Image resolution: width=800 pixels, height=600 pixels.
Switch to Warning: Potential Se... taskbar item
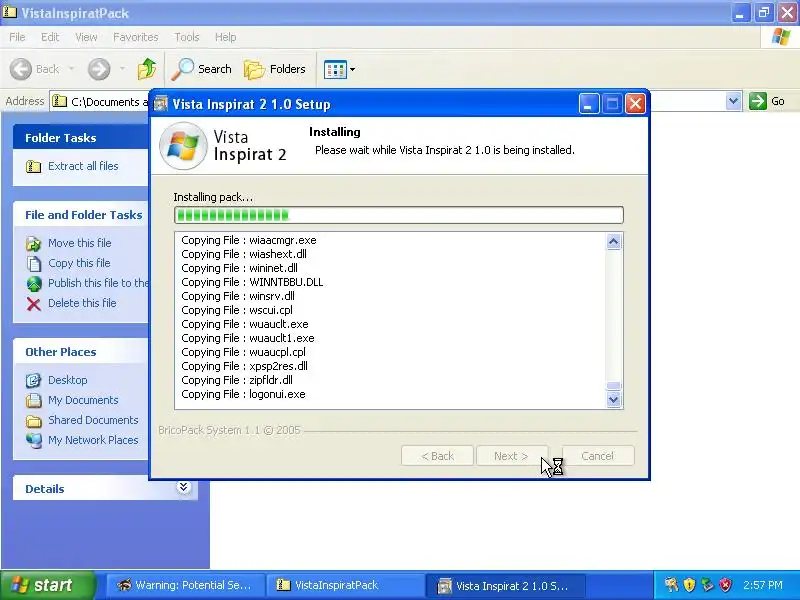[185, 585]
